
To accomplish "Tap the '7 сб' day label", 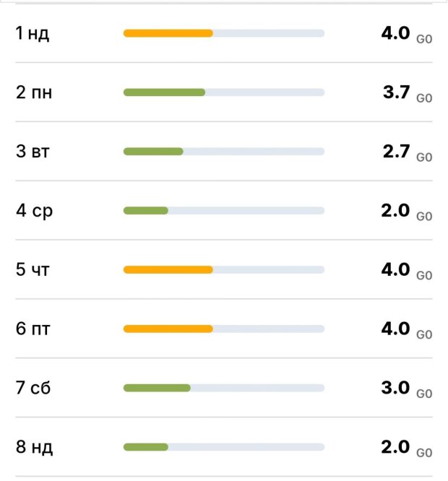I will point(33,389).
